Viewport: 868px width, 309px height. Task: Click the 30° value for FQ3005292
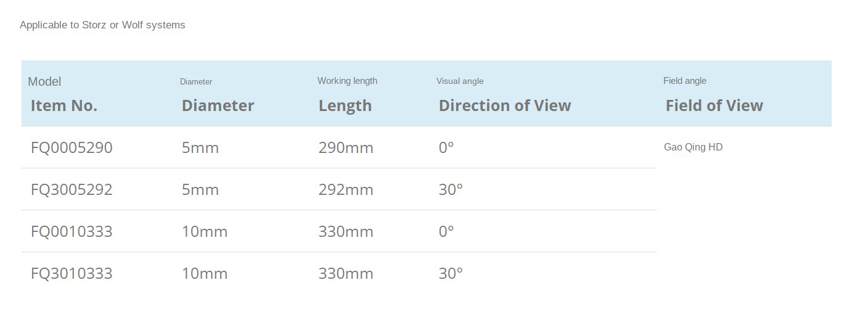pos(451,189)
